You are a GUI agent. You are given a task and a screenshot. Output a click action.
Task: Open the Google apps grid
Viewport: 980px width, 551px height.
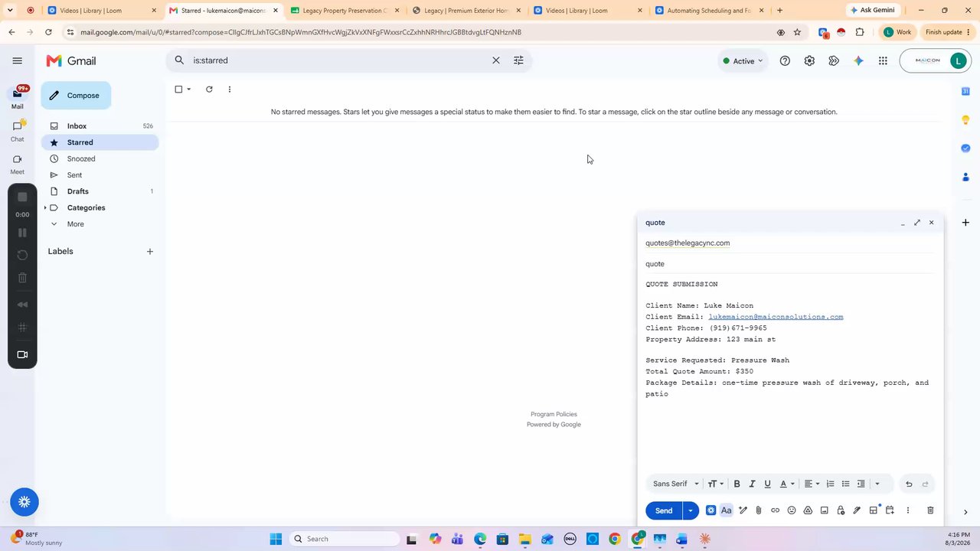coord(883,60)
